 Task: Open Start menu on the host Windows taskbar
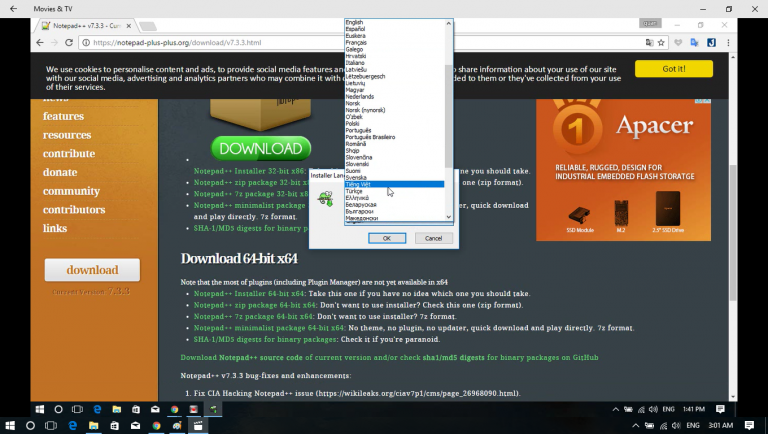[x=9, y=426]
